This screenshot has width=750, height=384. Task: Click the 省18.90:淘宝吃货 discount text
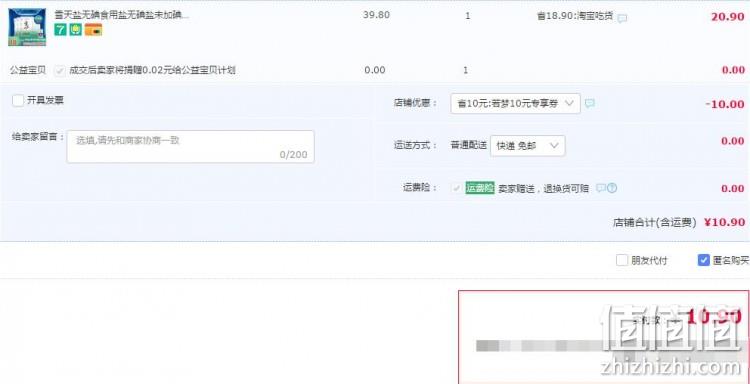pyautogui.click(x=574, y=16)
